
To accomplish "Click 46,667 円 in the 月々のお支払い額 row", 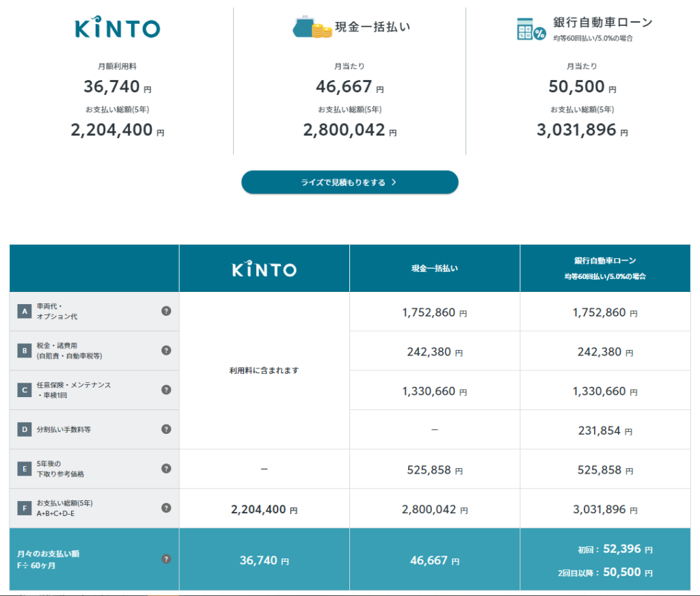I will pos(435,560).
